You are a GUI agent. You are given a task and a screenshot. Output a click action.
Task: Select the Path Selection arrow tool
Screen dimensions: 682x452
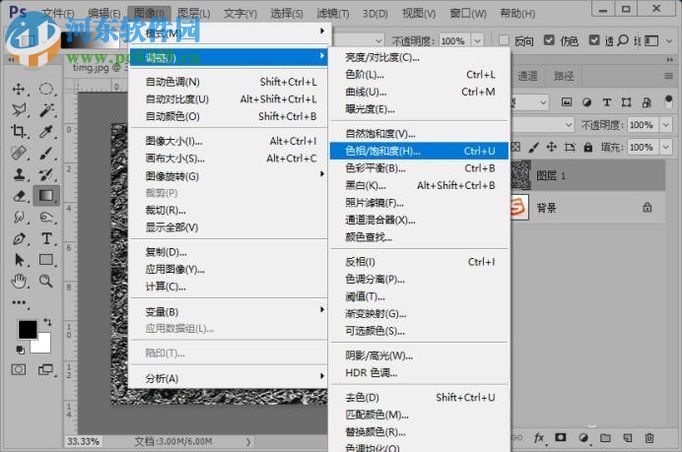coord(18,260)
